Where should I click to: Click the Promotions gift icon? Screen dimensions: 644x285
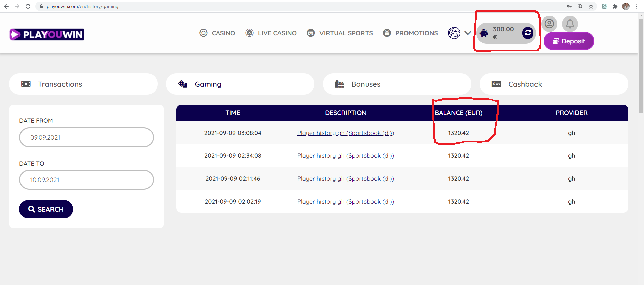pos(387,33)
